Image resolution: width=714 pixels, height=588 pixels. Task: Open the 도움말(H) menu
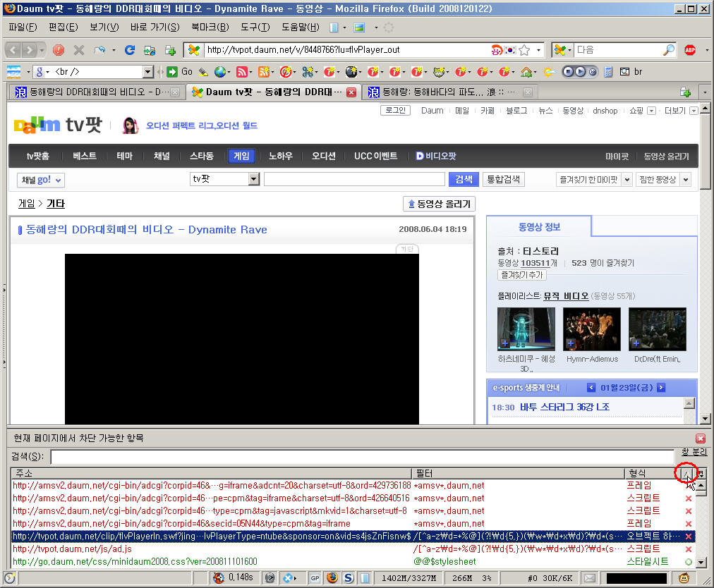point(300,27)
